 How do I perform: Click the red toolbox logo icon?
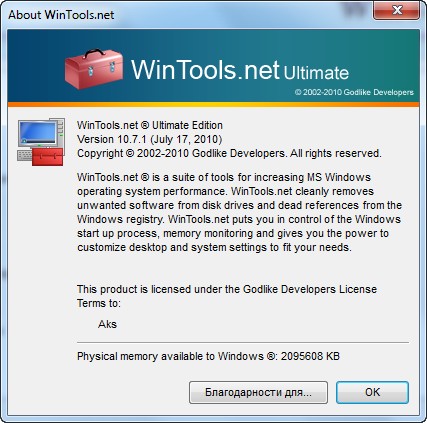[x=94, y=69]
